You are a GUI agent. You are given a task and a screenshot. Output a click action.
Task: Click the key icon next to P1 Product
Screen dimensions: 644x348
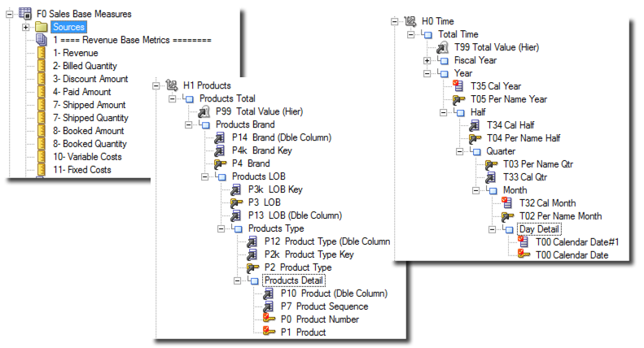click(x=269, y=332)
